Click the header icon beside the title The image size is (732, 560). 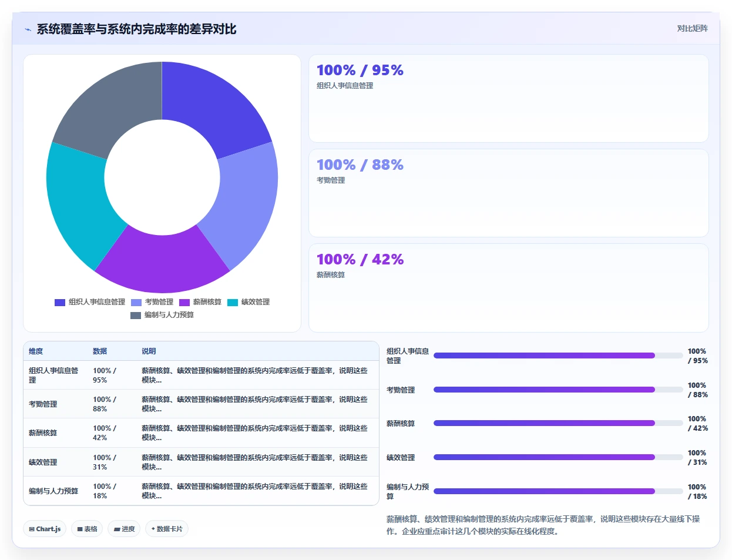[x=28, y=29]
